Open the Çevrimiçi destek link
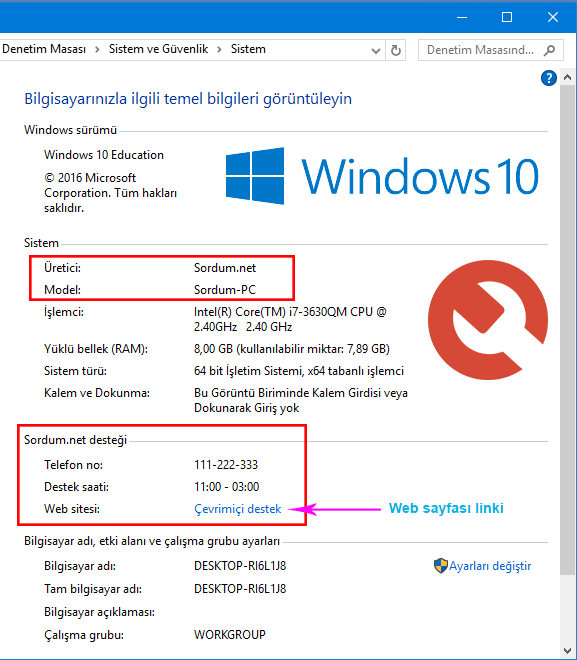577x660 pixels. point(237,509)
